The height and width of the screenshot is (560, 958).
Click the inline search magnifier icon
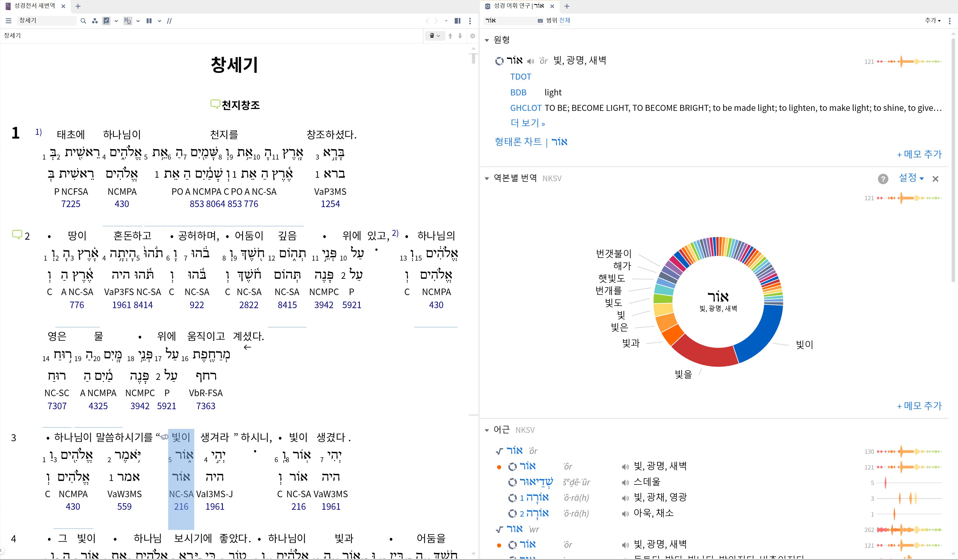[x=83, y=21]
